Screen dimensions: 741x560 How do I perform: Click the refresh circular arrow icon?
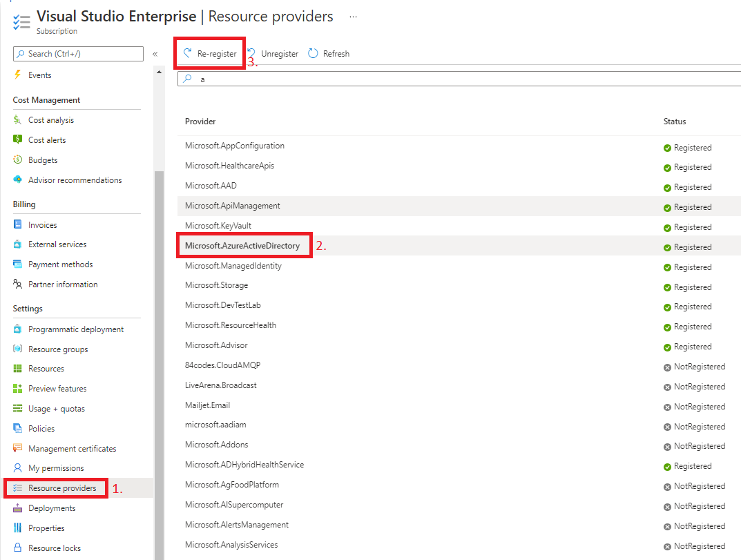point(313,53)
